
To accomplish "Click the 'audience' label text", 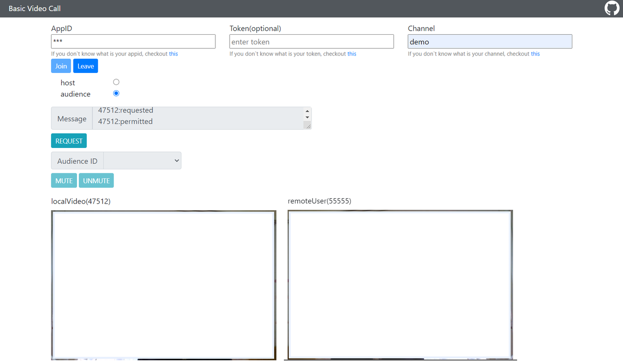I will (76, 94).
